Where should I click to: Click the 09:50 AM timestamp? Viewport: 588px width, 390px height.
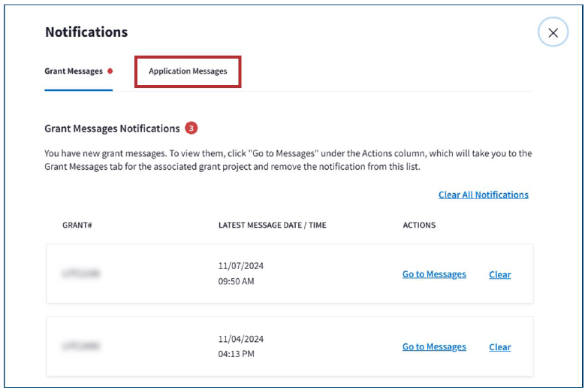click(236, 282)
